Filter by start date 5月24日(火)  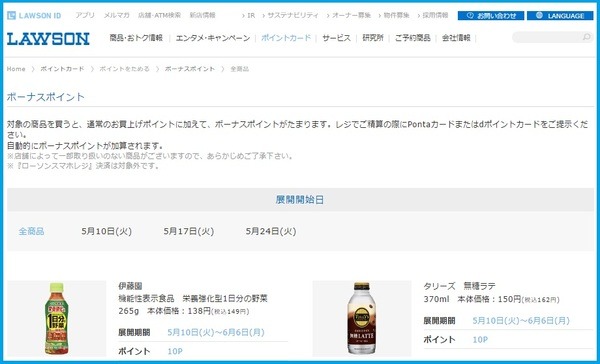pos(271,231)
